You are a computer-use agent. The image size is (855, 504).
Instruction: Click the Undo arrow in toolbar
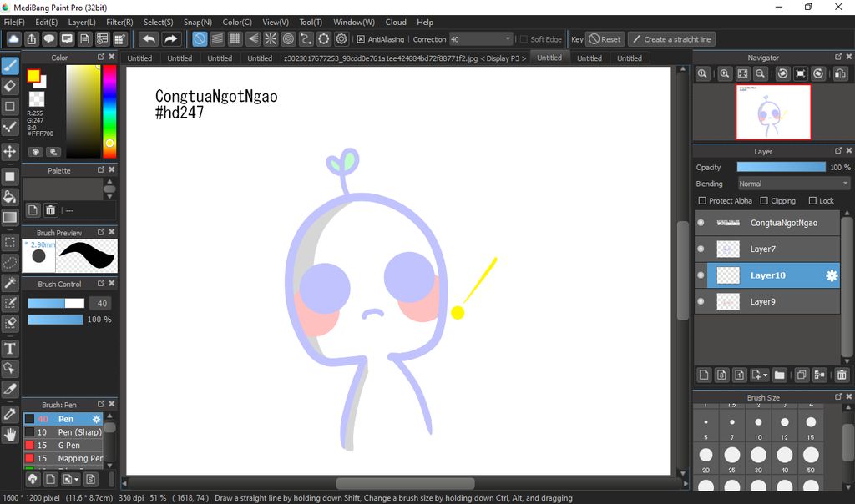[x=149, y=39]
